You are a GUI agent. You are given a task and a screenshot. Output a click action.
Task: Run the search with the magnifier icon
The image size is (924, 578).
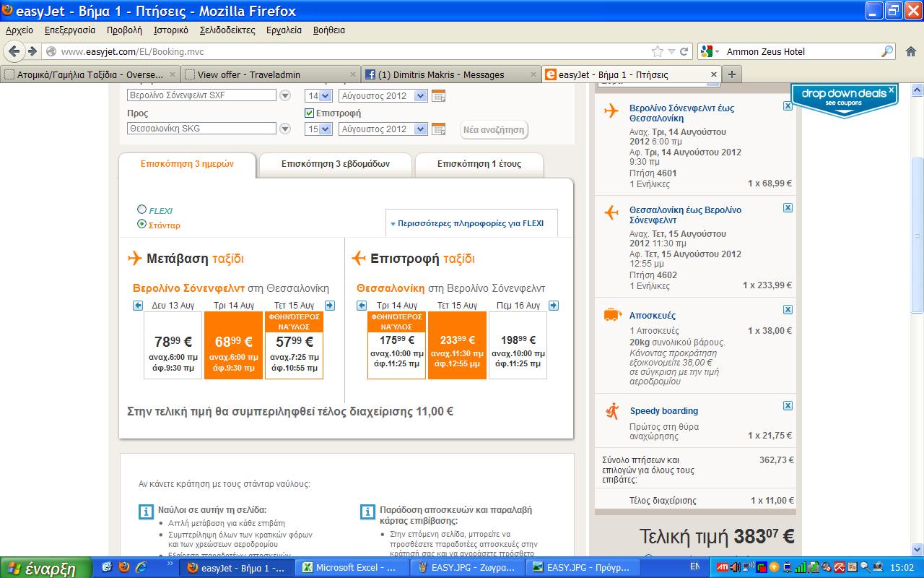point(887,51)
